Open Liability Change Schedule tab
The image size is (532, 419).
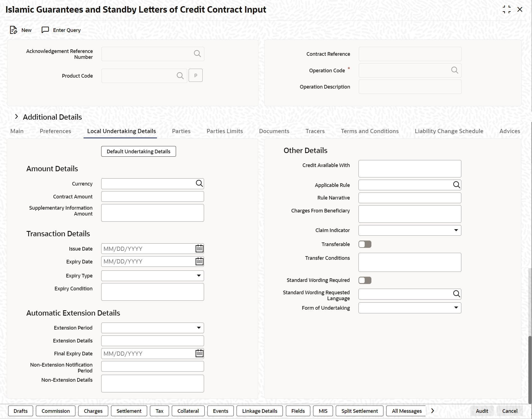tap(449, 131)
